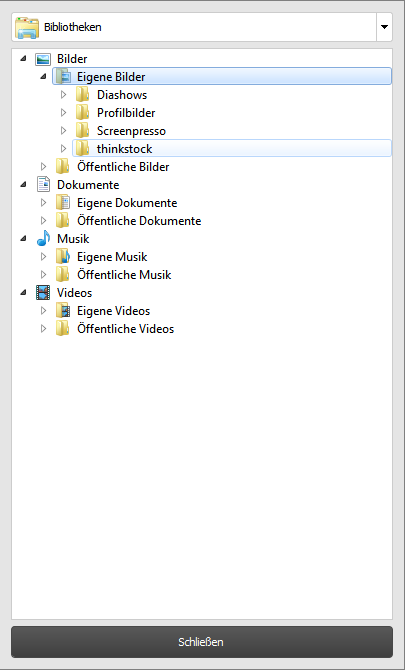Image resolution: width=405 pixels, height=670 pixels.
Task: Click the Eigene Musik folder icon
Action: [63, 257]
